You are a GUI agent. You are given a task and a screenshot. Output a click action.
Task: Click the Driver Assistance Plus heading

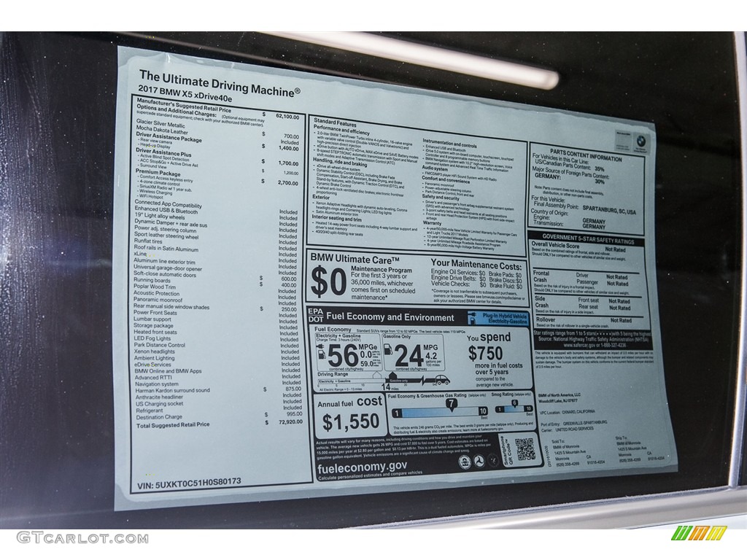163,152
